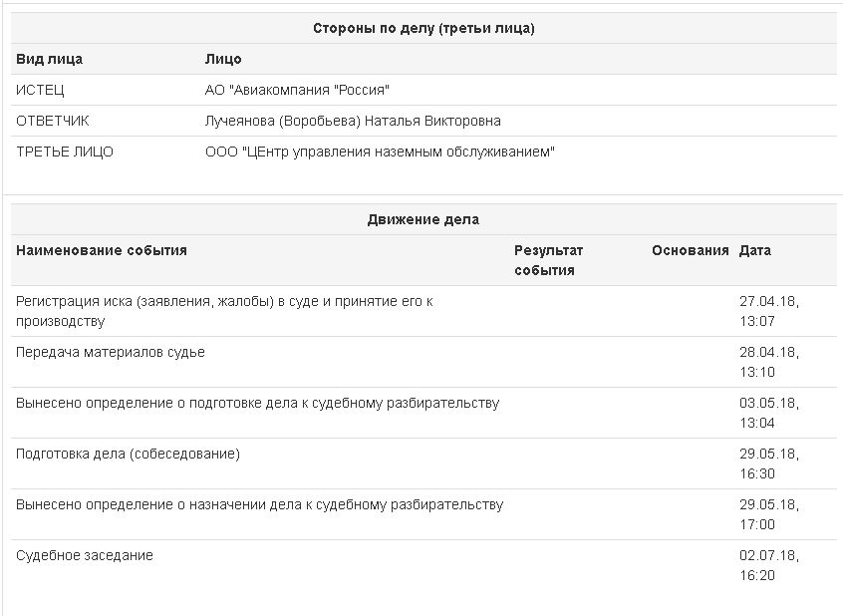Click plaintiff name АО "Авиакомпания "Россия"

(x=297, y=90)
